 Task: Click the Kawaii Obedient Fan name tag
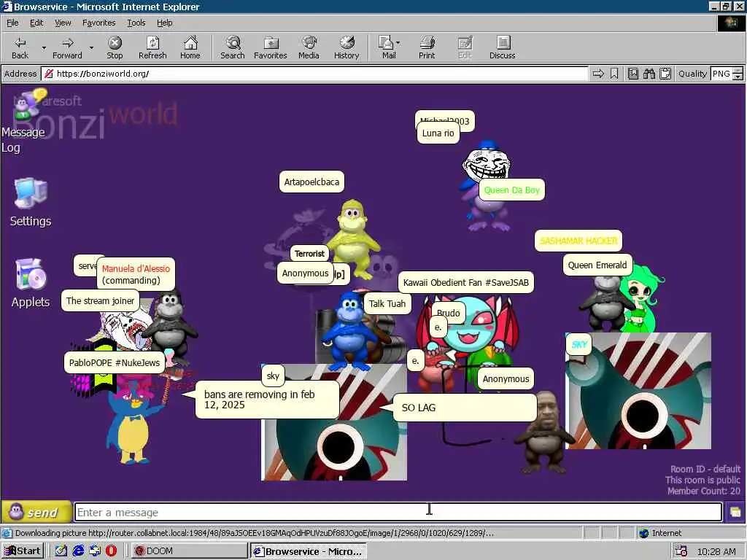(466, 282)
